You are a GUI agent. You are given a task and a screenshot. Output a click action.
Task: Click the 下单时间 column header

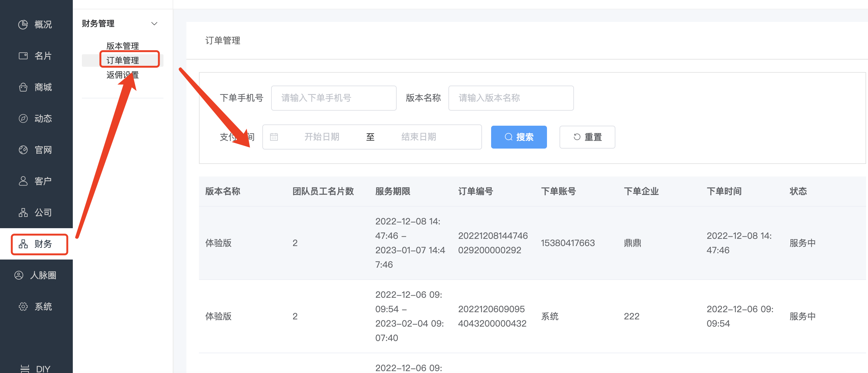[x=724, y=191]
